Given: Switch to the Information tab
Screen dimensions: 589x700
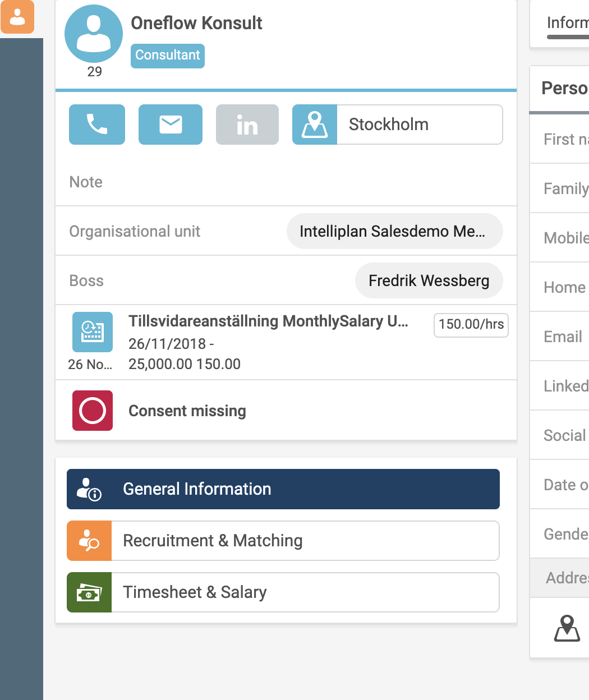Looking at the screenshot, I should (567, 24).
